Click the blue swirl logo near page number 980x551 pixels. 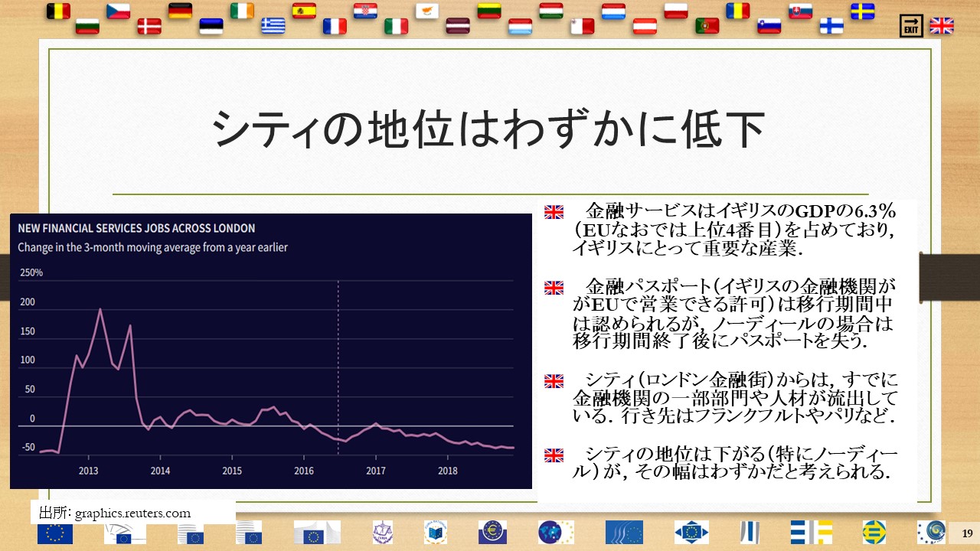930,532
